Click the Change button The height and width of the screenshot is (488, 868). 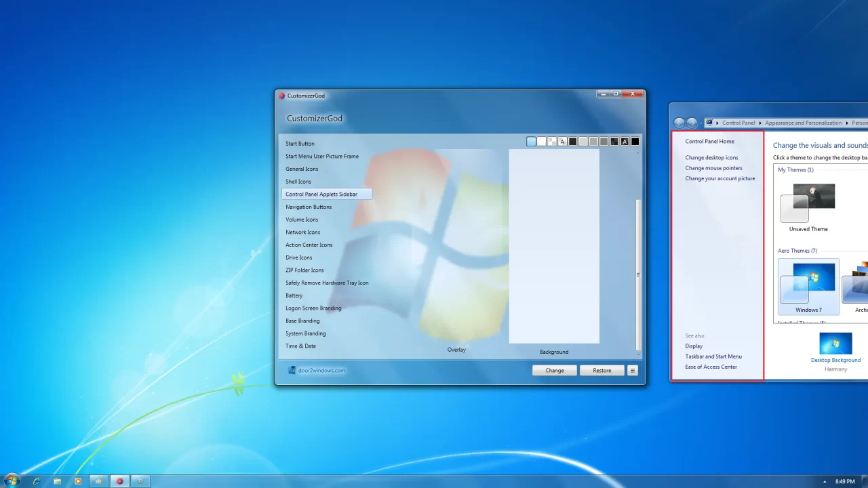coord(554,370)
